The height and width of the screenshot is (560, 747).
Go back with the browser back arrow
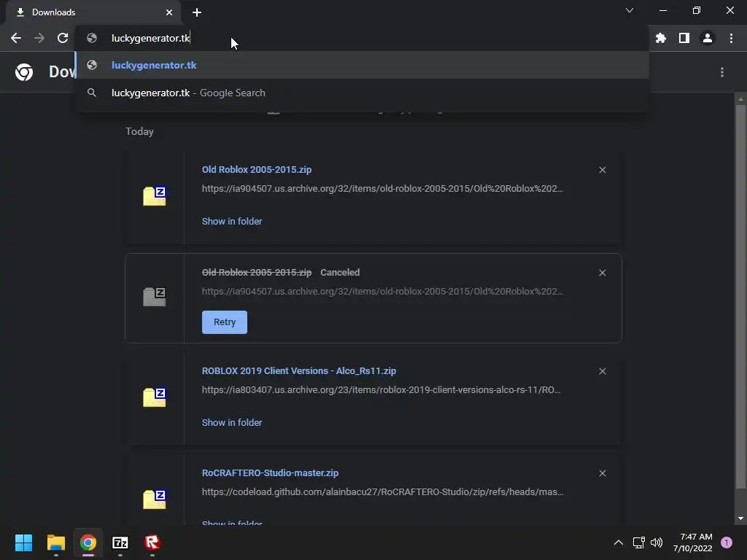[x=16, y=38]
